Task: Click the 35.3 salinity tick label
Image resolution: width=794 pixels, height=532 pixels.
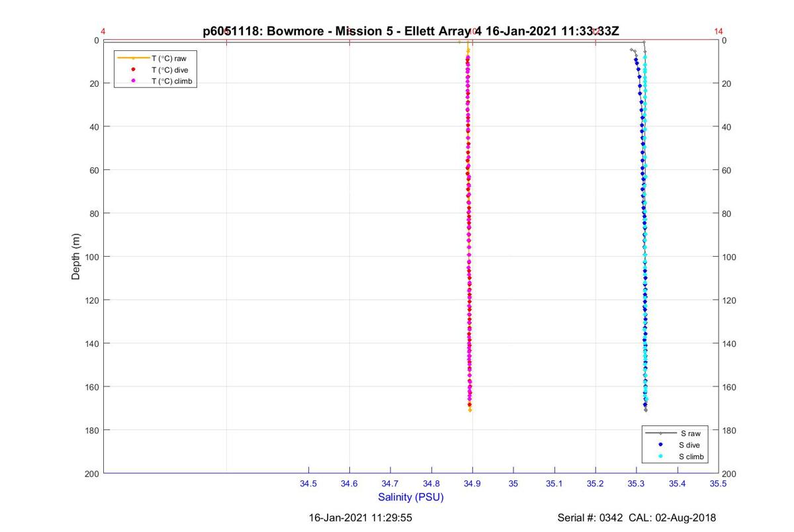Action: [637, 484]
